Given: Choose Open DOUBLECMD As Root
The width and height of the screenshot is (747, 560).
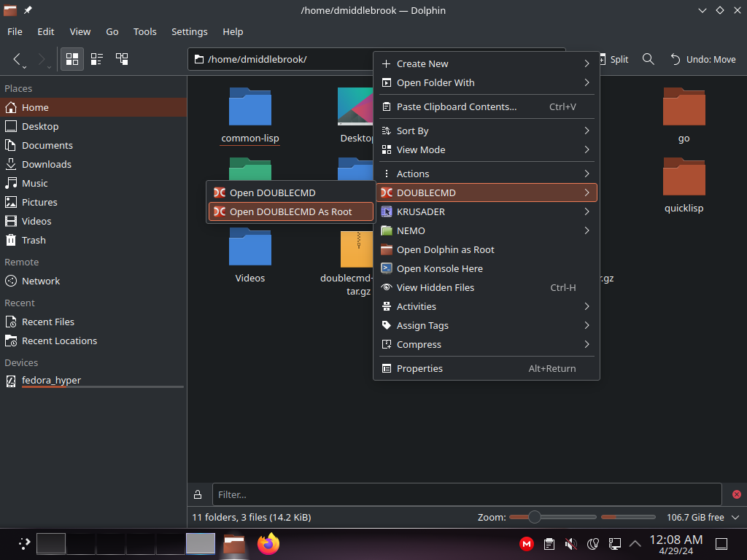Looking at the screenshot, I should point(290,212).
